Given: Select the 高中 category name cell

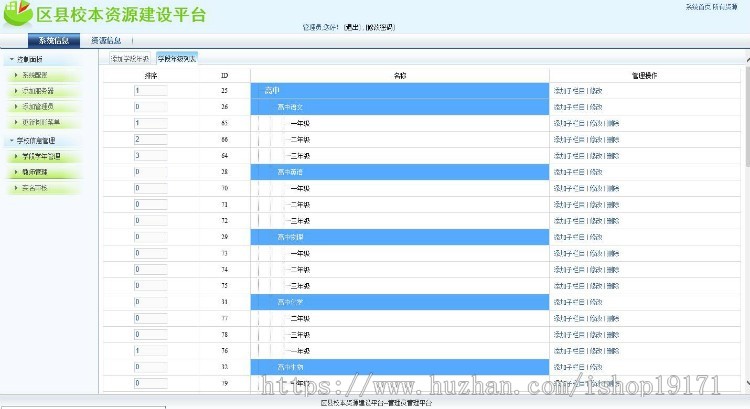Looking at the screenshot, I should click(x=399, y=90).
